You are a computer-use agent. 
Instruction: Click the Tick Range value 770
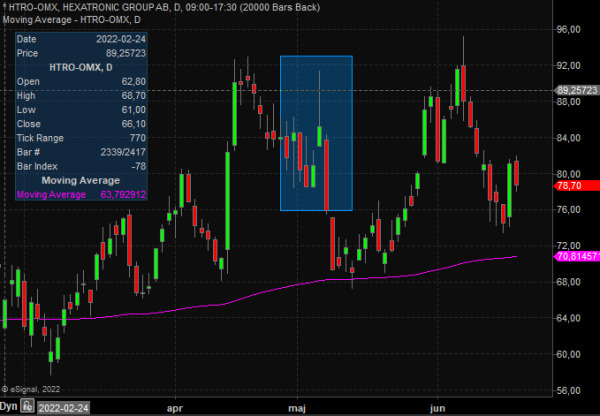point(138,138)
